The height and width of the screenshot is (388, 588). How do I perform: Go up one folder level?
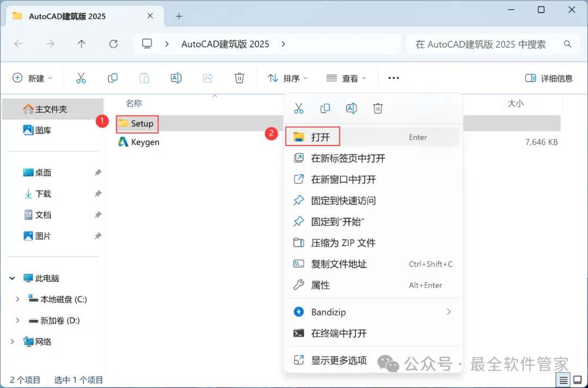pyautogui.click(x=81, y=44)
